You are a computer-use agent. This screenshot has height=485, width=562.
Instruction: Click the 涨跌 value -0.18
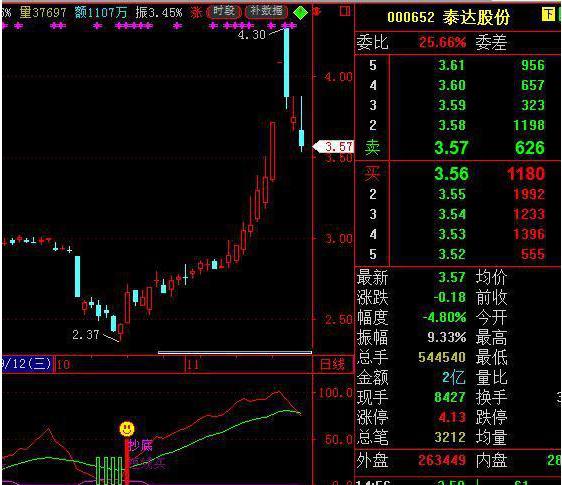coord(449,297)
